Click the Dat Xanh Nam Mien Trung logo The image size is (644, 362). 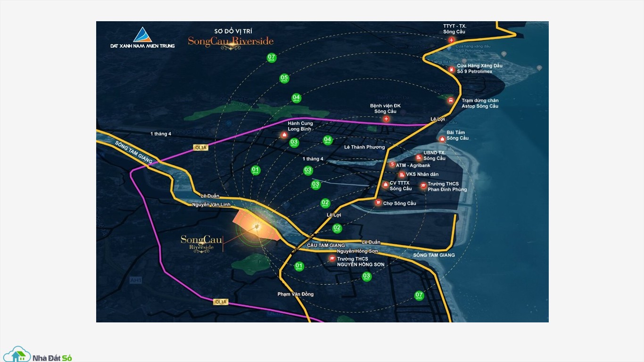pos(142,38)
